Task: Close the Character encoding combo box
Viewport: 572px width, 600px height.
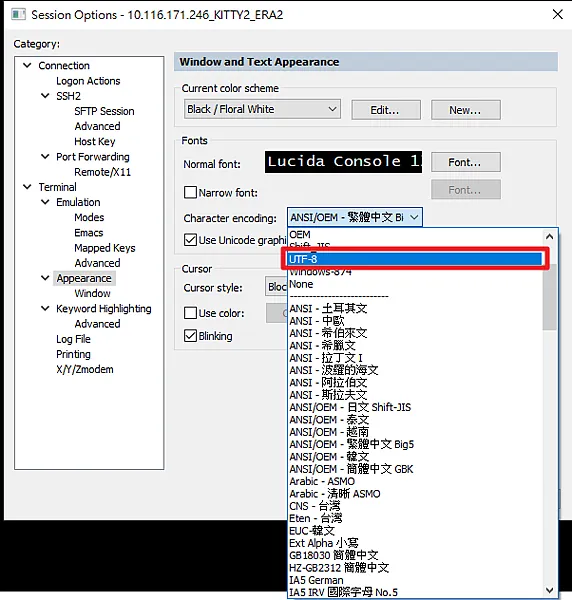Action: [355, 217]
